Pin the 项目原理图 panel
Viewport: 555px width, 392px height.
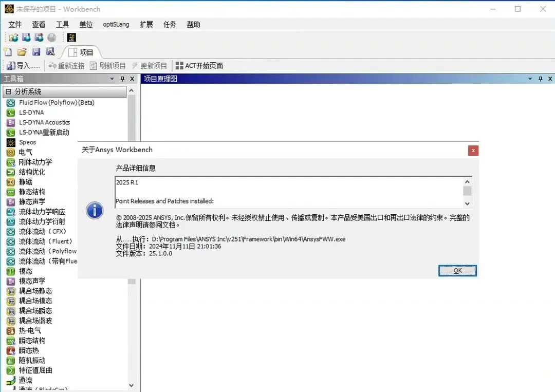click(541, 79)
